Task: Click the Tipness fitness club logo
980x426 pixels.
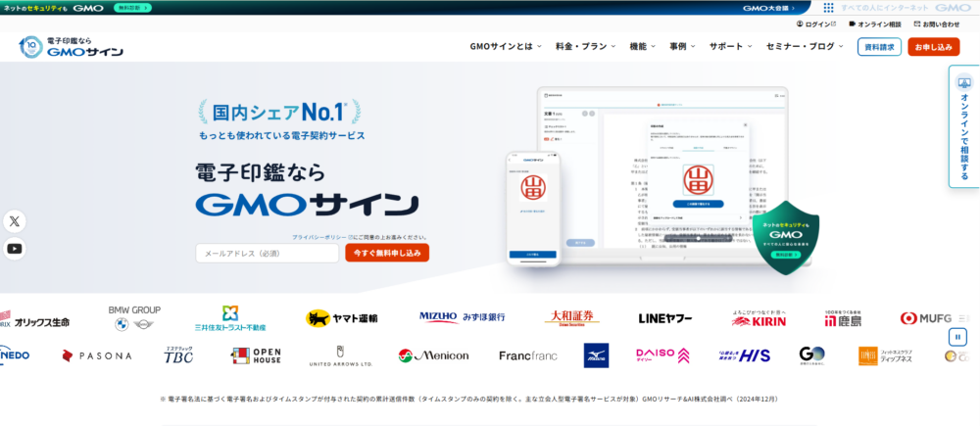Action: (x=885, y=356)
